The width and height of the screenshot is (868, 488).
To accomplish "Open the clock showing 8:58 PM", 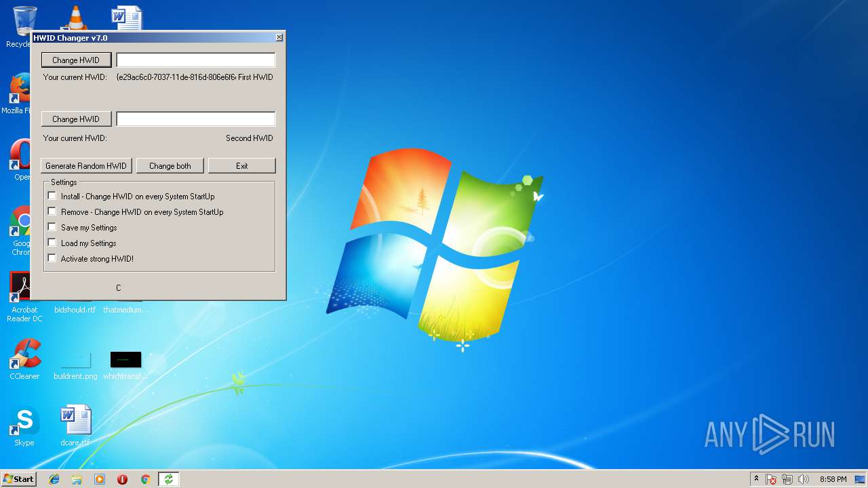I will click(x=833, y=479).
